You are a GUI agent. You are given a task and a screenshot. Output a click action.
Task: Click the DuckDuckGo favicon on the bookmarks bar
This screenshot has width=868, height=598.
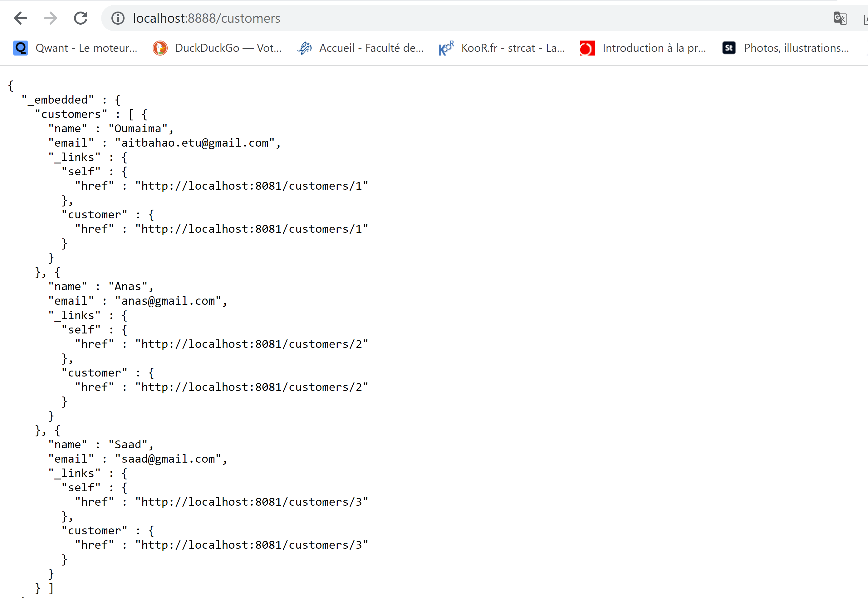pos(160,48)
